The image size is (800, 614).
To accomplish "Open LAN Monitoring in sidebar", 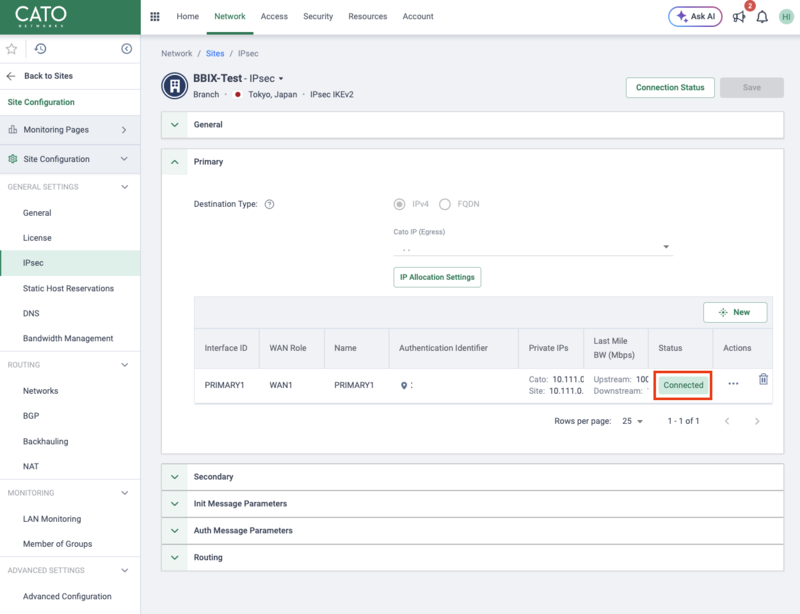I will pos(52,519).
